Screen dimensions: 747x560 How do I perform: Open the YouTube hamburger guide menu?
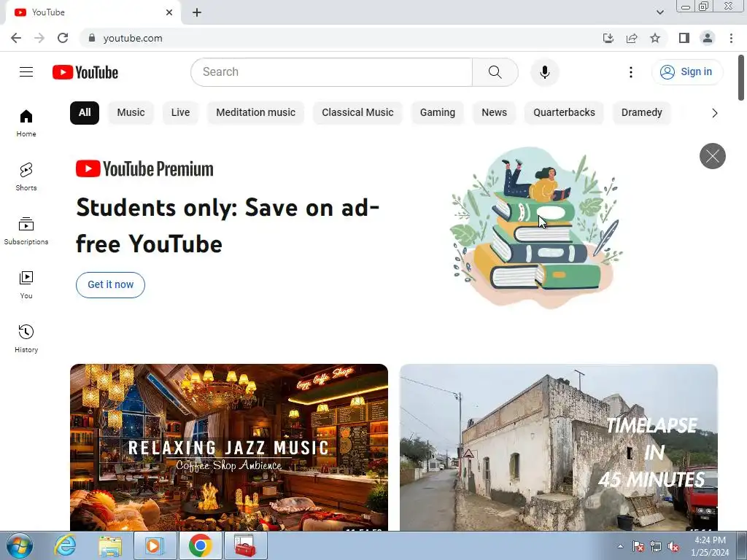pos(26,72)
